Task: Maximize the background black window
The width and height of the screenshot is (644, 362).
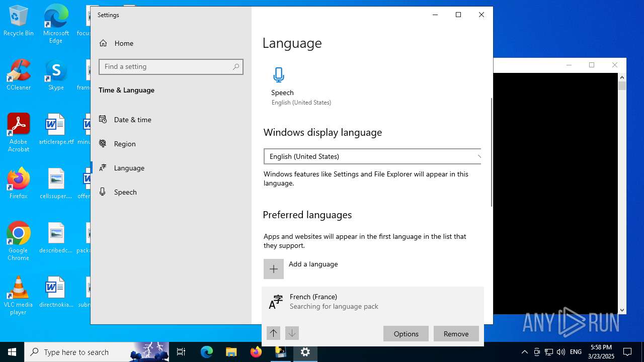Action: [x=592, y=65]
